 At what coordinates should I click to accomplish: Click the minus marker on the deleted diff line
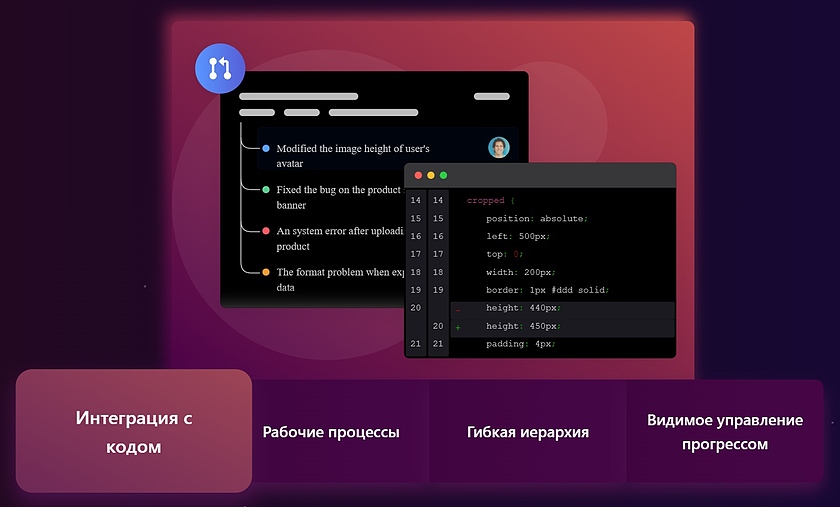click(x=458, y=309)
